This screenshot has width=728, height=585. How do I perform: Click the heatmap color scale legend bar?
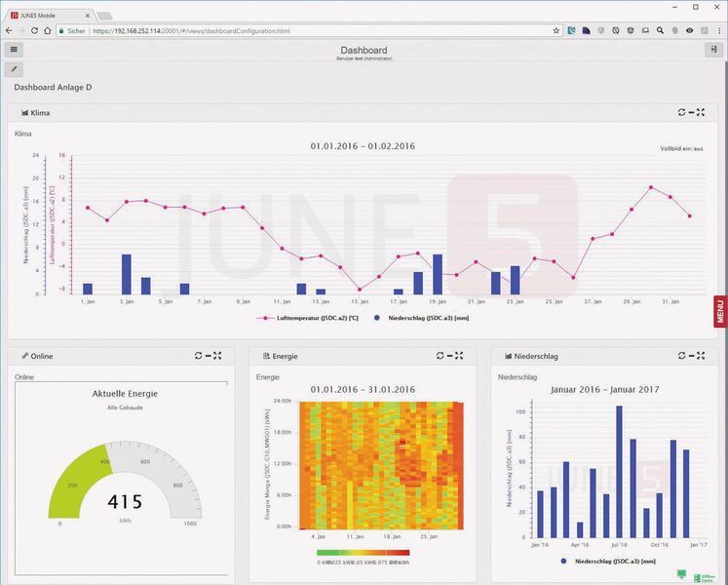point(364,553)
